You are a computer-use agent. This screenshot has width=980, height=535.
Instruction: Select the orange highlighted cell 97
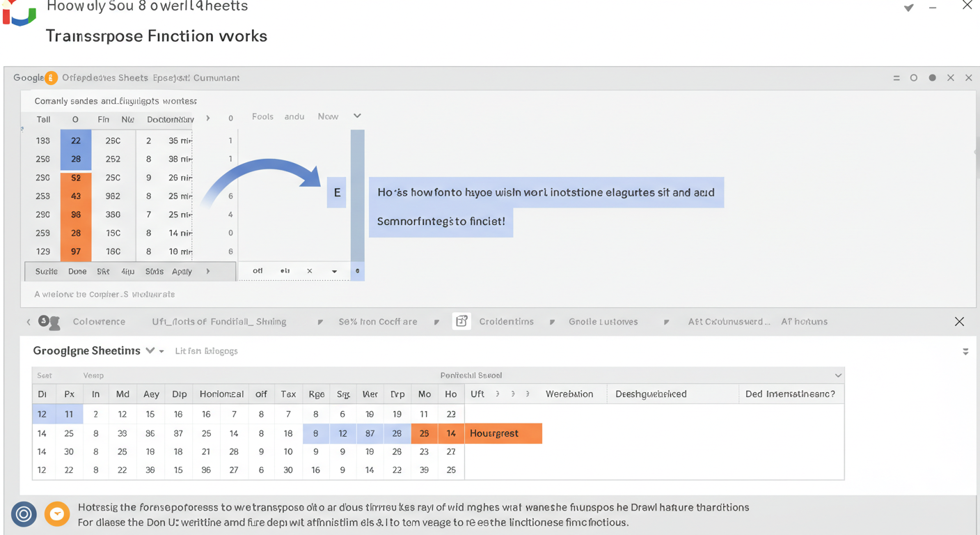(76, 251)
